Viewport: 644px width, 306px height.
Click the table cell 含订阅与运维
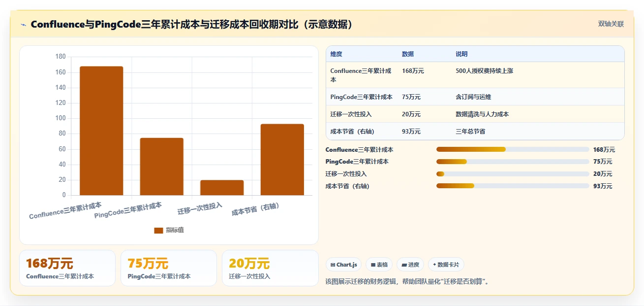click(x=538, y=97)
